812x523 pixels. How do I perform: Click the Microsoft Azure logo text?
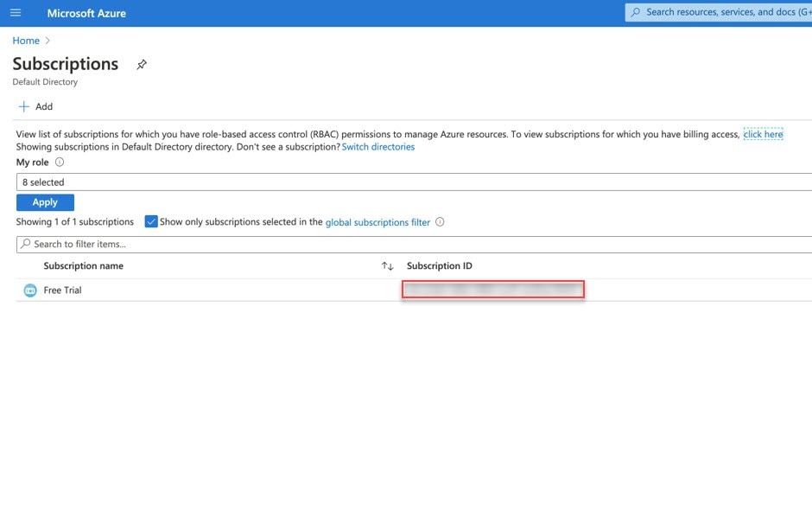click(x=86, y=13)
